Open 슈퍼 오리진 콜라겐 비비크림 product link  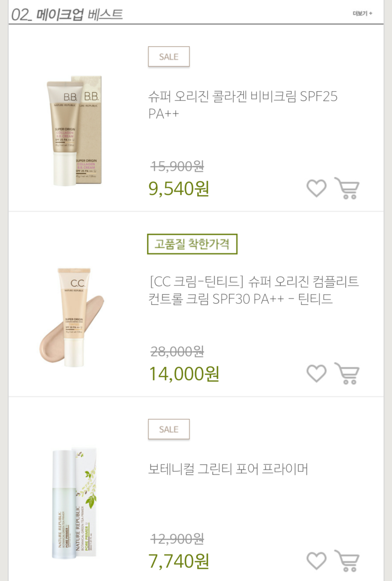point(243,105)
